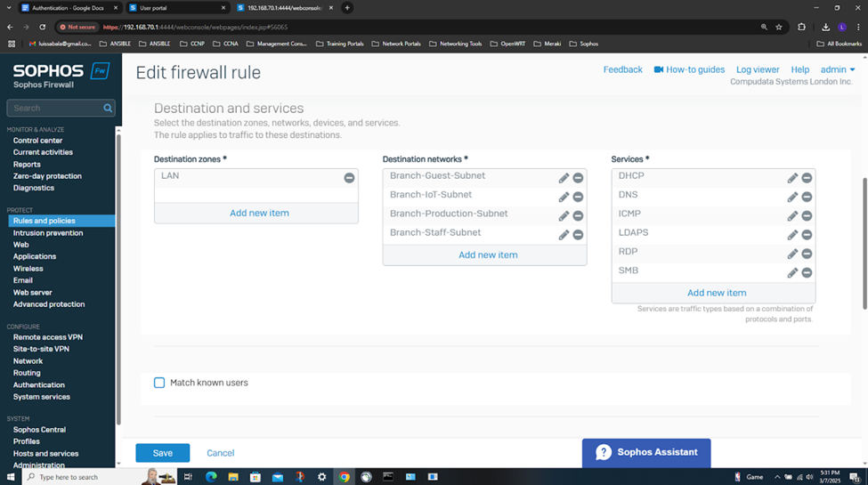Bookmark this page with star icon
The image size is (868, 485).
point(779,27)
